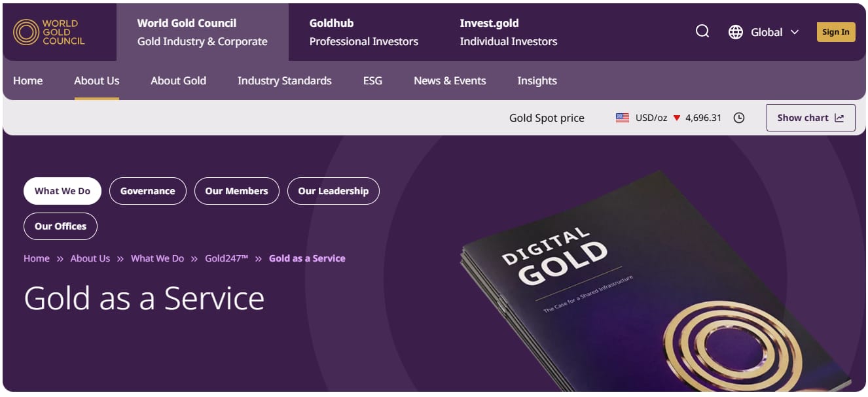Click the external-link icon on Show chart
The width and height of the screenshot is (868, 397).
(840, 118)
